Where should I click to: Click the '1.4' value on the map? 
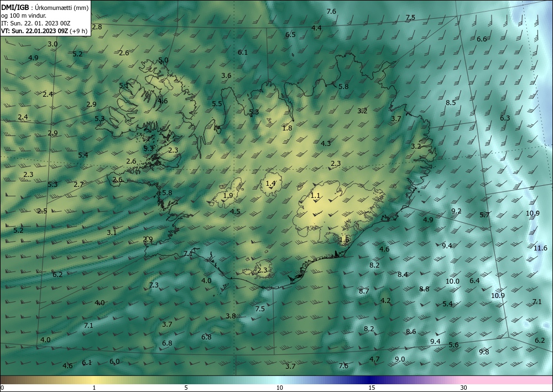(270, 184)
